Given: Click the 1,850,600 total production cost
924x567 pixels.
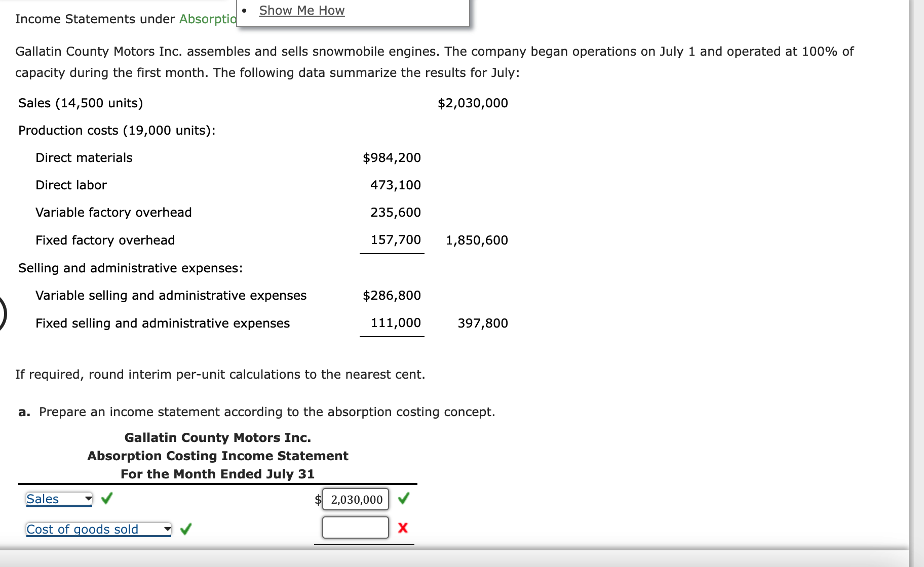Looking at the screenshot, I should 477,240.
